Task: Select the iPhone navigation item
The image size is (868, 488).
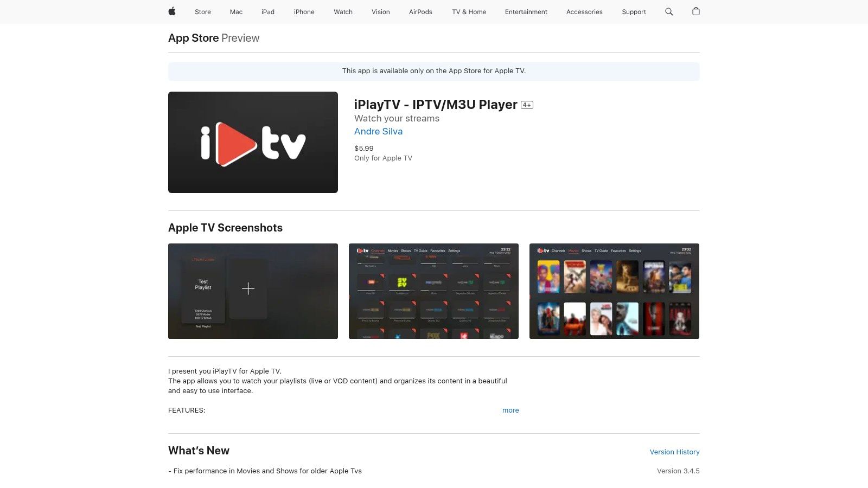Action: 304,11
